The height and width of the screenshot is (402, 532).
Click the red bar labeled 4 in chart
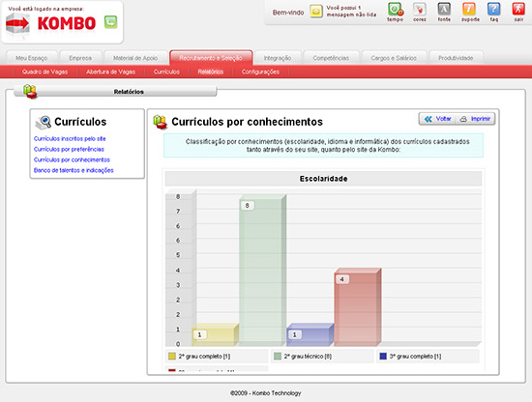pyautogui.click(x=357, y=306)
